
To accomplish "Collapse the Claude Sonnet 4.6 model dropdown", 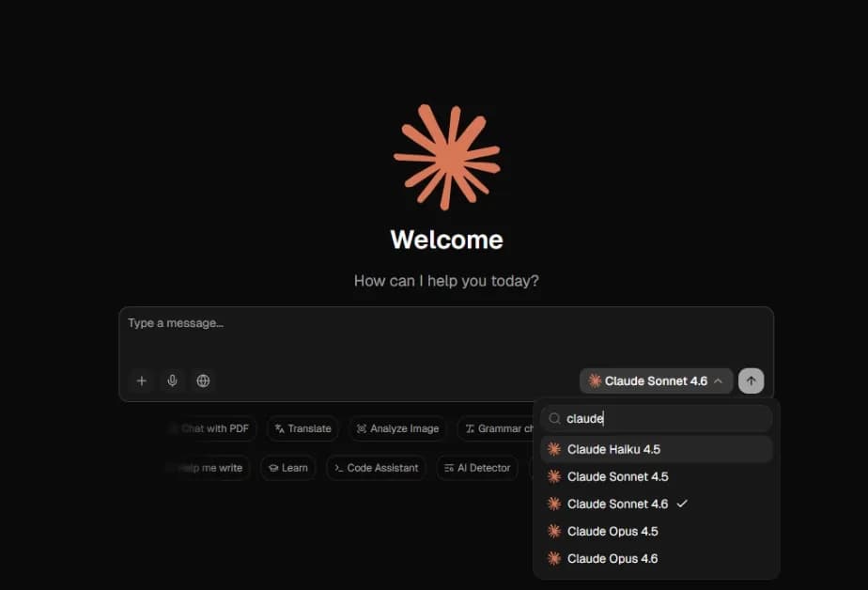I will 656,380.
